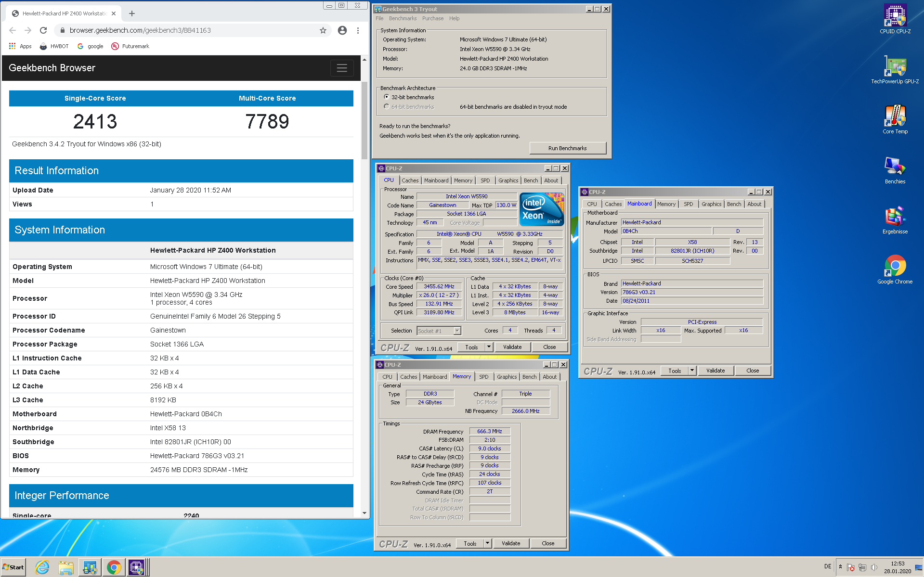Switch to Graphics tab in Mainboard window
Screen dimensions: 924x577
click(712, 204)
